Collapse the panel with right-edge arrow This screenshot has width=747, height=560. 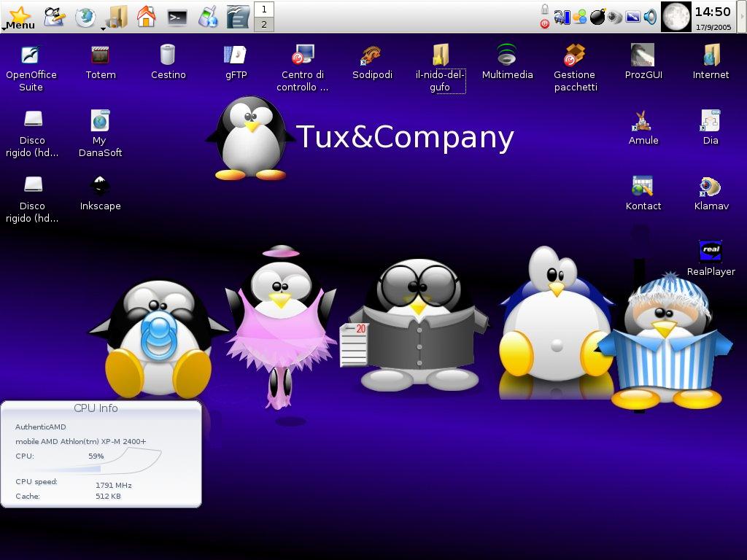coord(742,17)
